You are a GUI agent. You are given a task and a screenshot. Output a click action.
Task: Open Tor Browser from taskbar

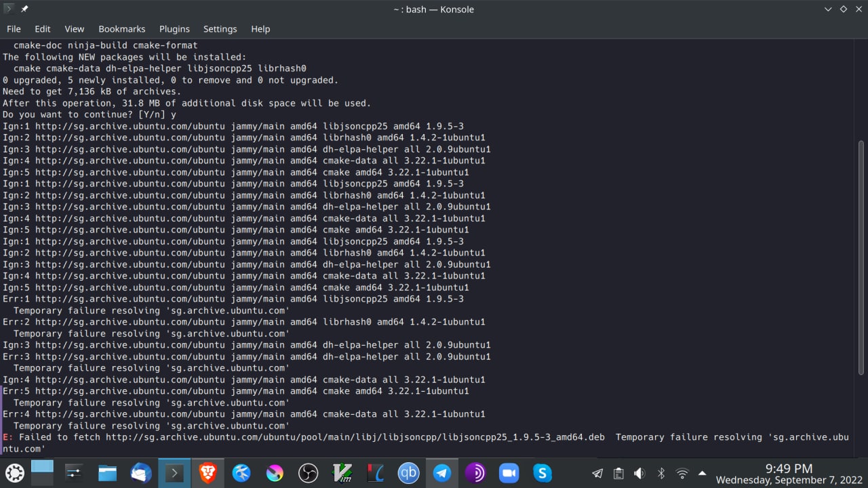[x=475, y=472]
